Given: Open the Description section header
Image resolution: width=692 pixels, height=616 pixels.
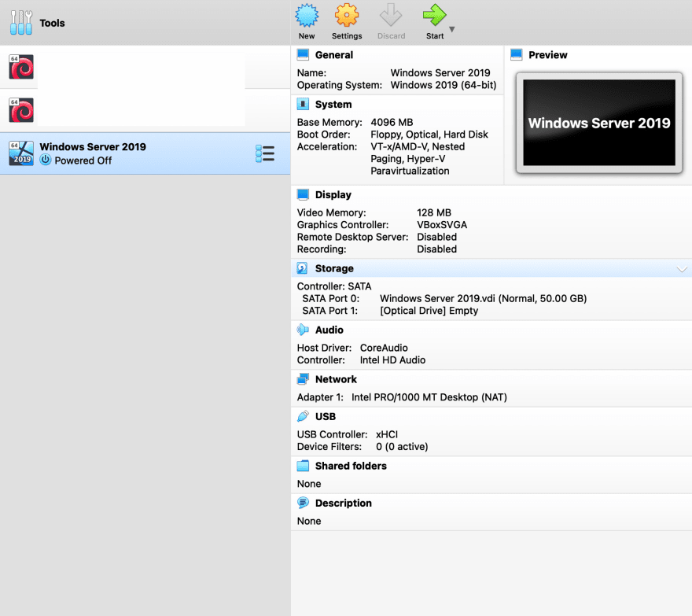Looking at the screenshot, I should (x=344, y=503).
